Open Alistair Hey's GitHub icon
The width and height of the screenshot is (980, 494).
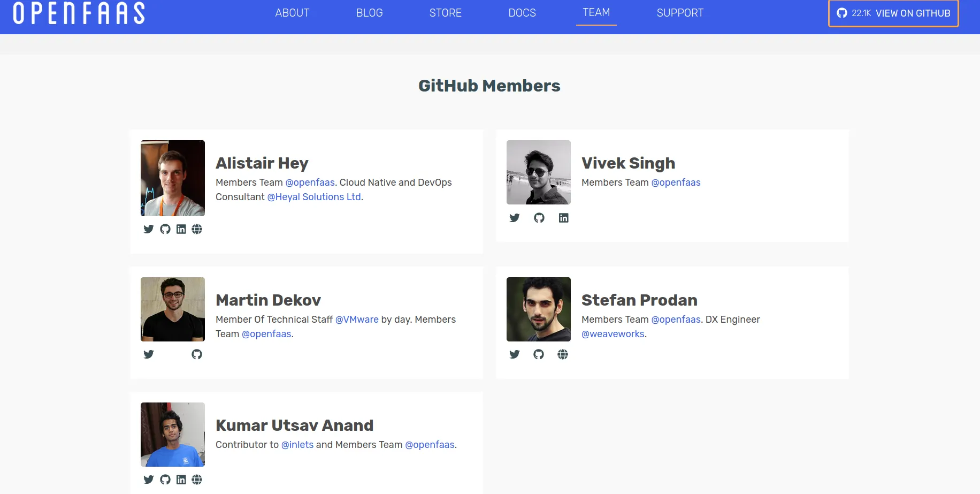(165, 229)
